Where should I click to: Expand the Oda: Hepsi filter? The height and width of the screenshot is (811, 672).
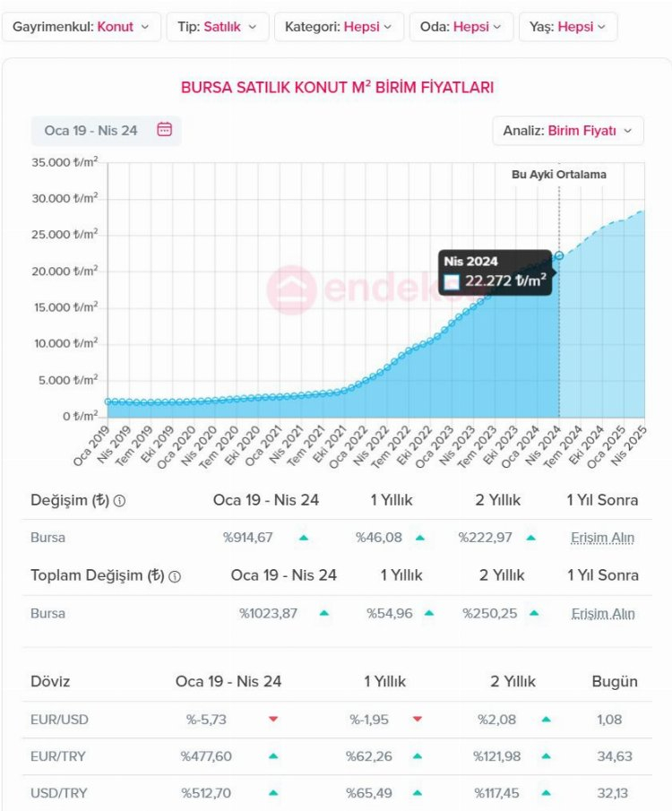461,27
